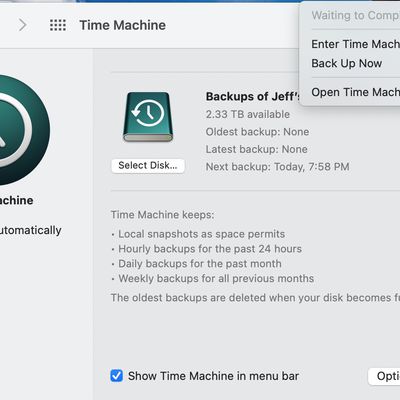Click the Back Up Automatically label
The width and height of the screenshot is (400, 400).
pos(31,230)
